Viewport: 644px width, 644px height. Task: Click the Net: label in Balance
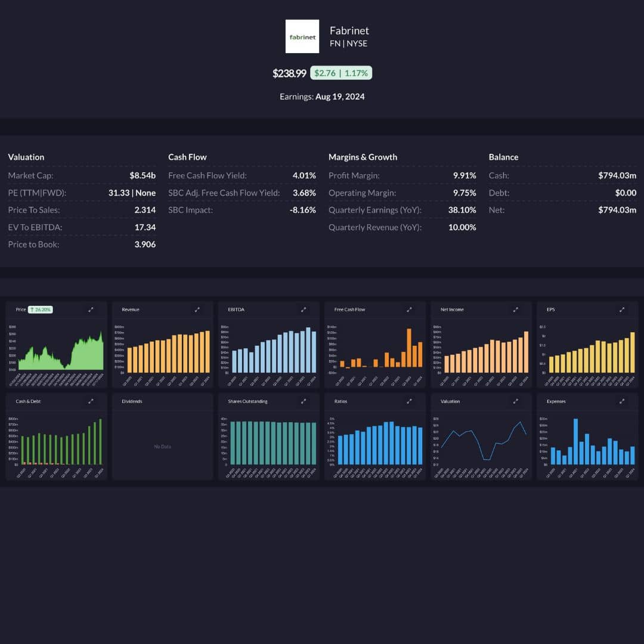click(497, 210)
